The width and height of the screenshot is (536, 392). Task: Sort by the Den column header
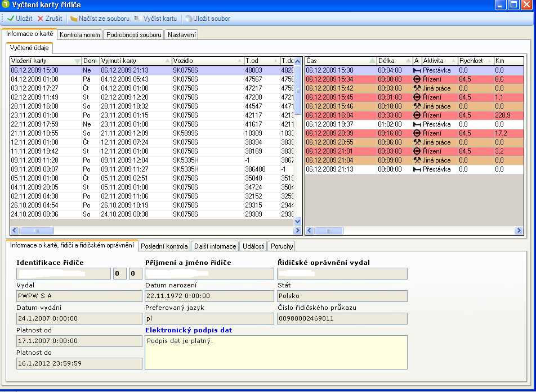coord(91,61)
